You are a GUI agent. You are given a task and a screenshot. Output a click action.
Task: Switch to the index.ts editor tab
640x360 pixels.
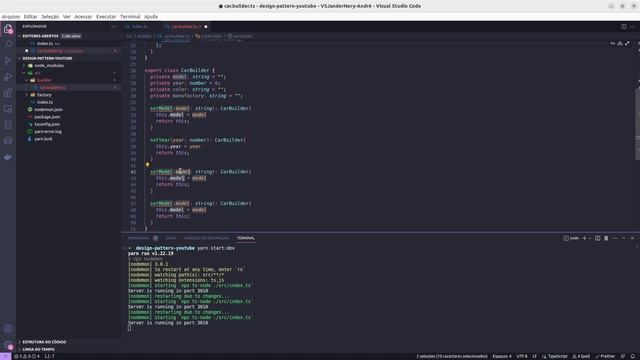tap(140, 27)
